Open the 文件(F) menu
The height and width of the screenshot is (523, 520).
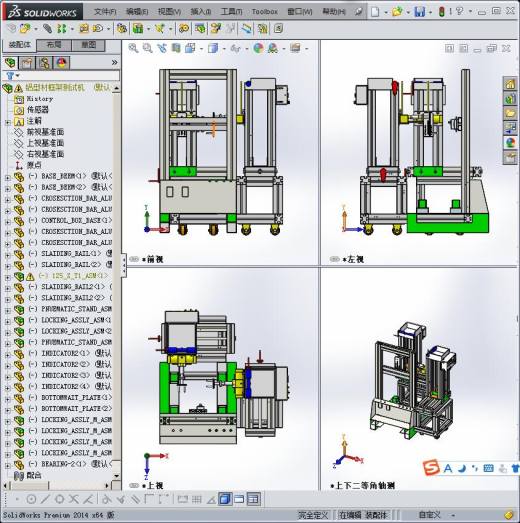(105, 12)
